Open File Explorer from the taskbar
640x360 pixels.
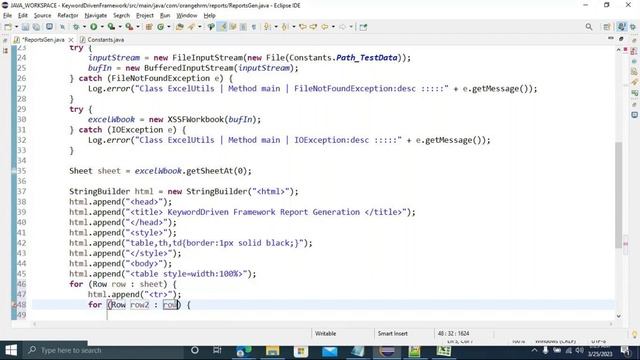pyautogui.click(x=272, y=351)
